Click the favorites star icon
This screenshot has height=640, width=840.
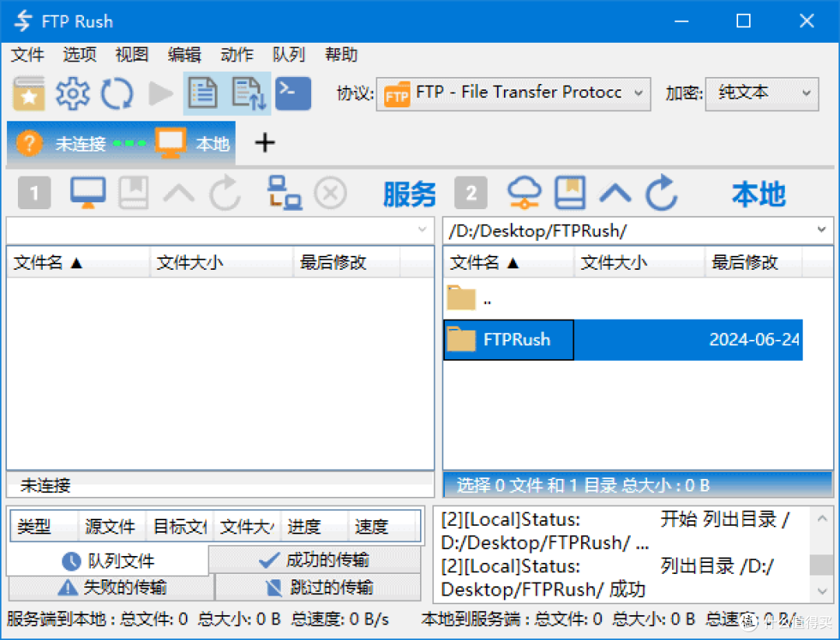29,93
